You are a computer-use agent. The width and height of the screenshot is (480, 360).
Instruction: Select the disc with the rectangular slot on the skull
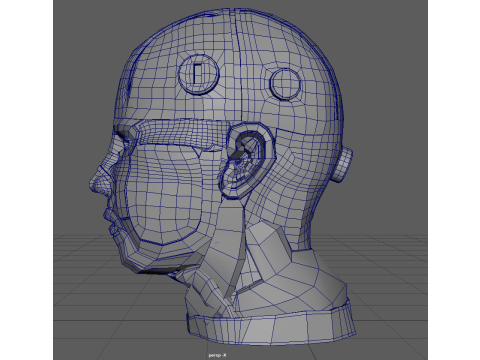click(x=198, y=74)
